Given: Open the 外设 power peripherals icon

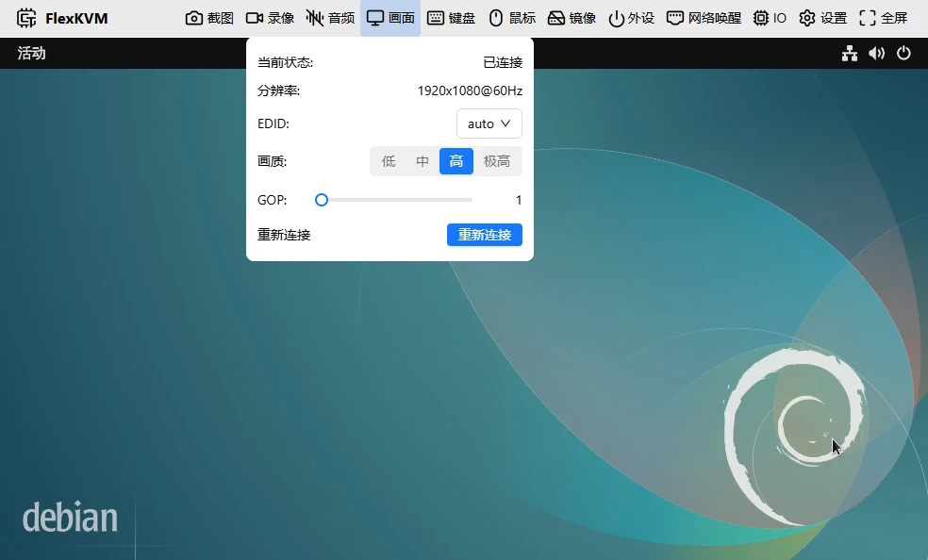Looking at the screenshot, I should coord(616,18).
